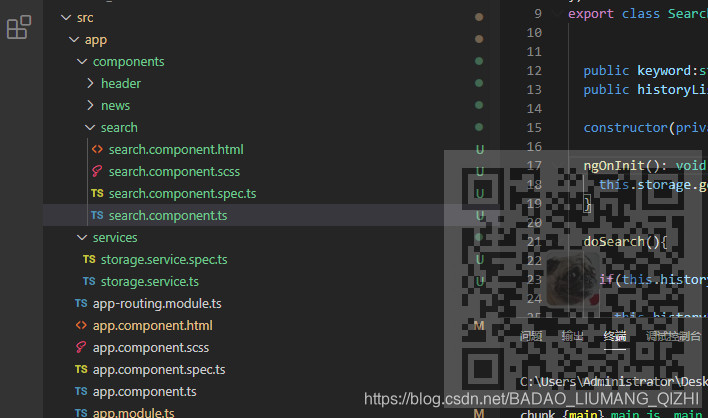
Task: Open app.component.scss file
Action: tap(151, 348)
